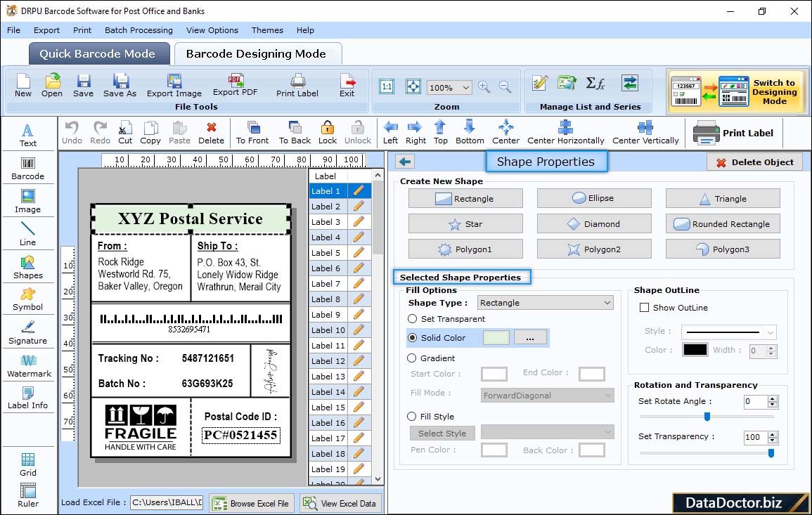Create a new Rectangle shape

coord(465,198)
